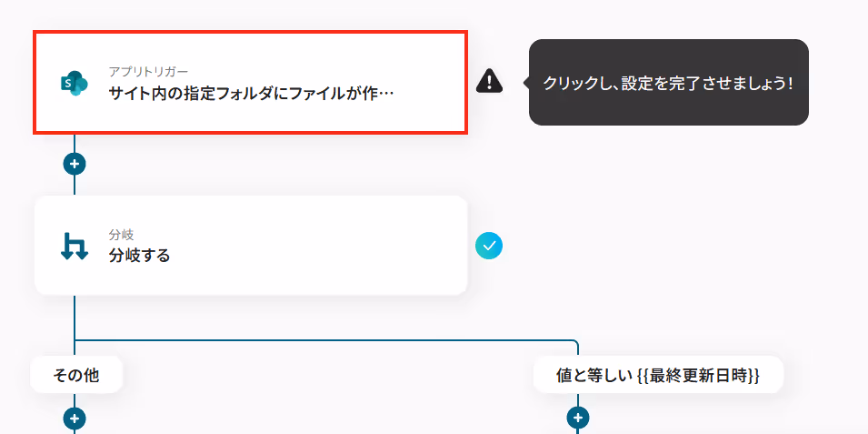Add a step under その他 branch
868x434 pixels.
75,418
